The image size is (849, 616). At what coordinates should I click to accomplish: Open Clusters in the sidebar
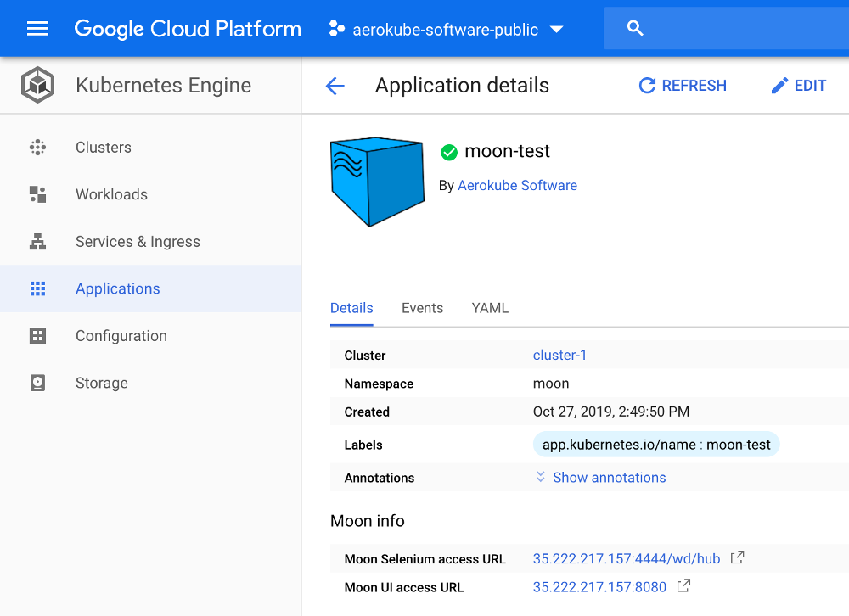[150, 148]
